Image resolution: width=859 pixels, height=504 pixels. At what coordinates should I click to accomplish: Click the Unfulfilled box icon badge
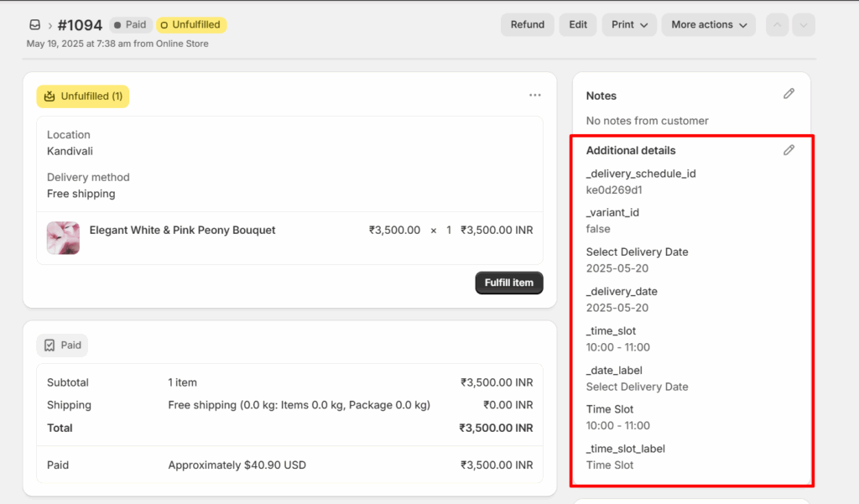coord(82,96)
